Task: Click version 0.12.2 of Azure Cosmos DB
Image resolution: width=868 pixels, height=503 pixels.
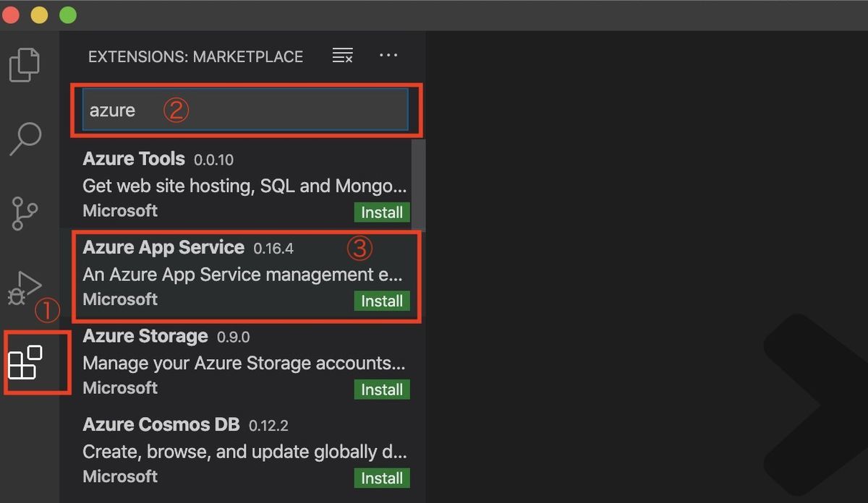Action: coord(268,426)
